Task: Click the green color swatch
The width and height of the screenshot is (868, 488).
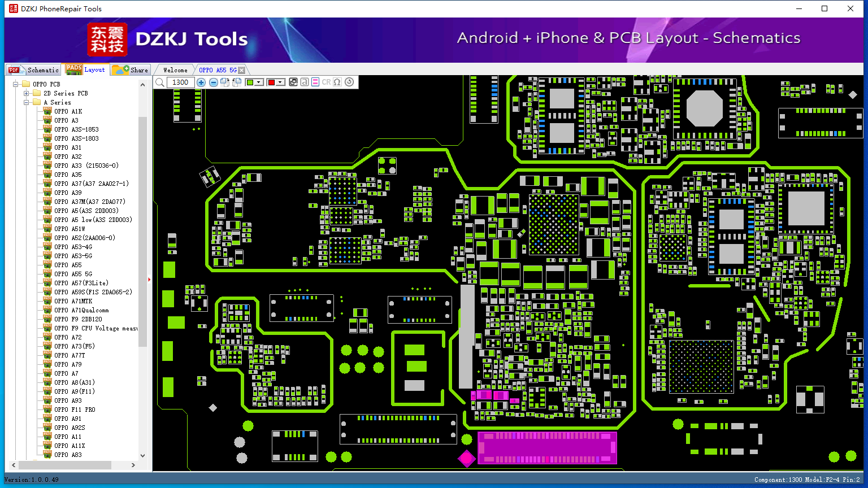Action: [x=250, y=82]
